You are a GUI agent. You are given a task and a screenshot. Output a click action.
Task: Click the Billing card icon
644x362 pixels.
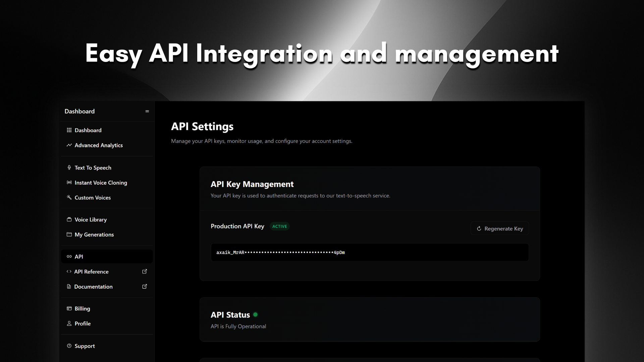click(69, 308)
